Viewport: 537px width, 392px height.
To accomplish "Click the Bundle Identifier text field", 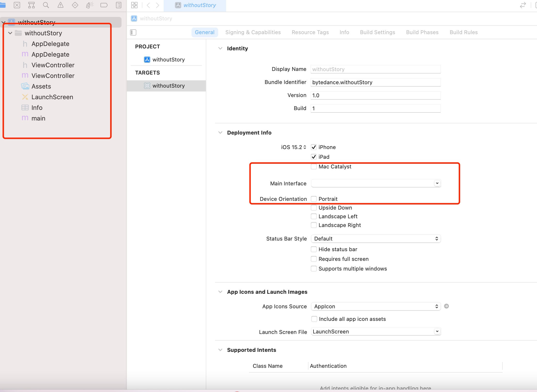I will 375,82.
